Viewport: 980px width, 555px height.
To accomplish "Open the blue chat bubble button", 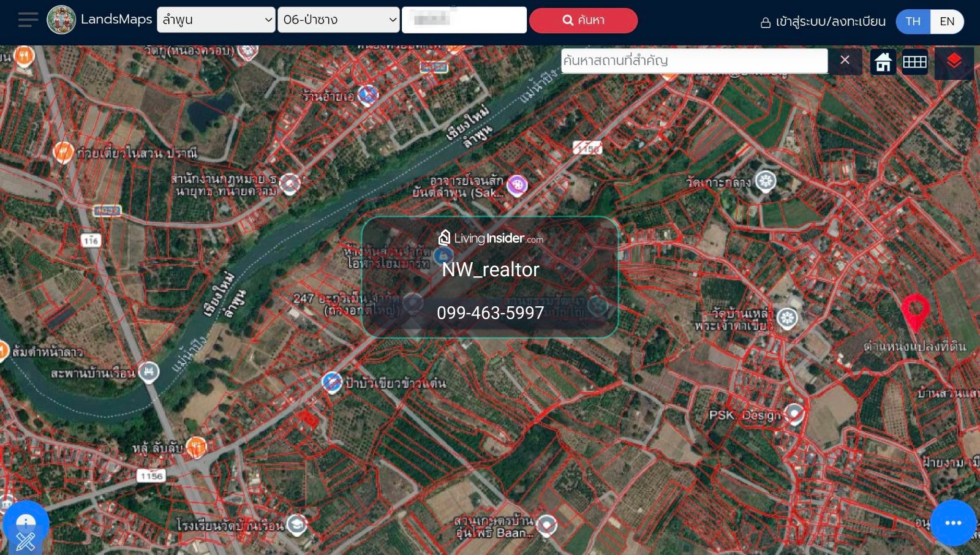I will click(x=953, y=523).
